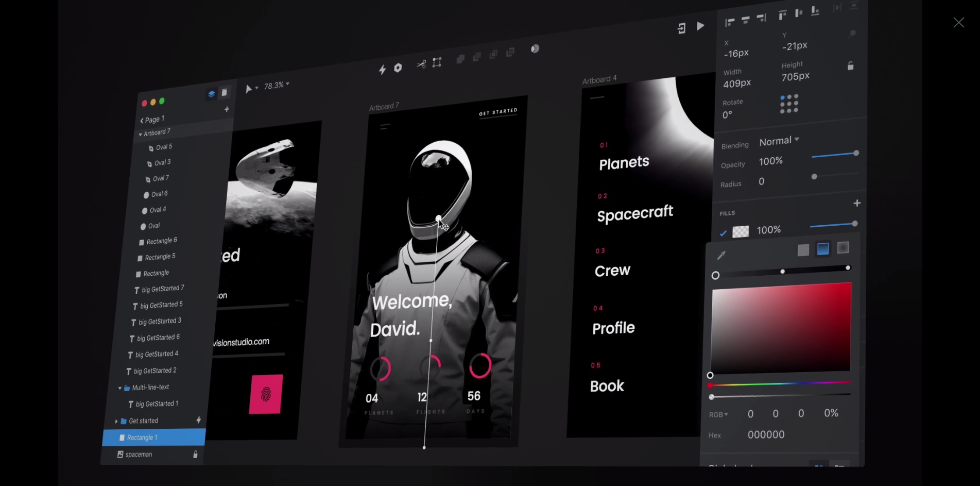Close the video overlay with the X
The width and height of the screenshot is (980, 486).
(958, 22)
